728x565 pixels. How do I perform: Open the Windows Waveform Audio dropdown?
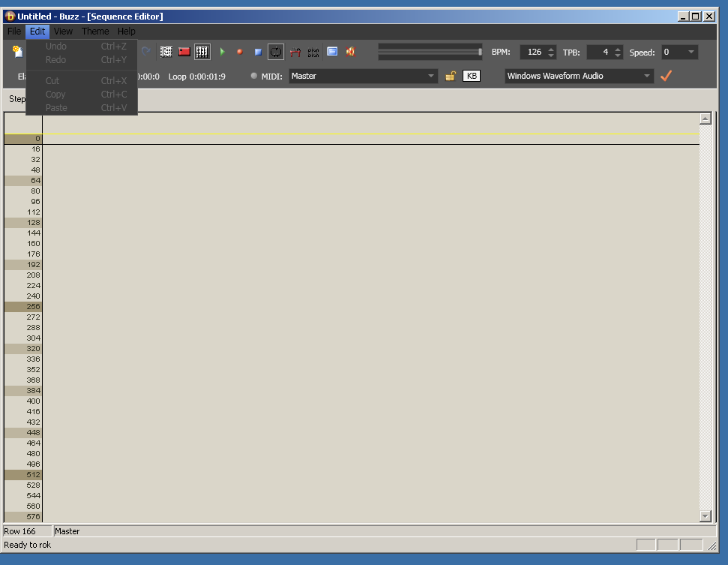point(579,76)
